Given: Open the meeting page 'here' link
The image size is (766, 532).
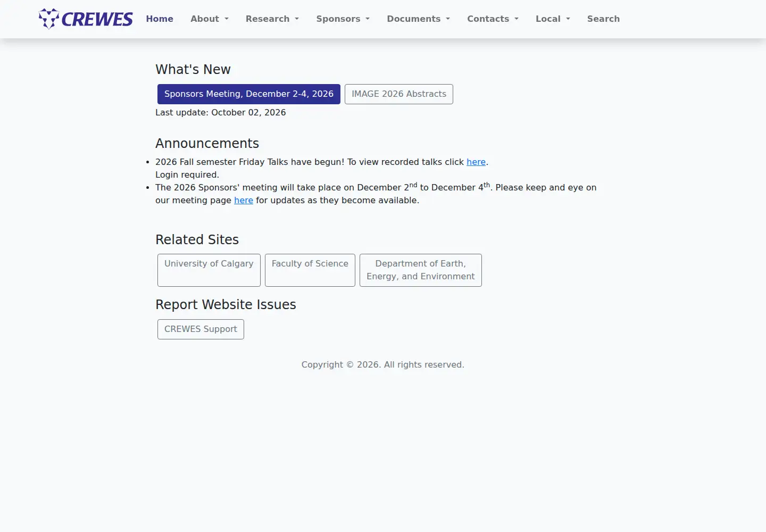Looking at the screenshot, I should pyautogui.click(x=244, y=200).
